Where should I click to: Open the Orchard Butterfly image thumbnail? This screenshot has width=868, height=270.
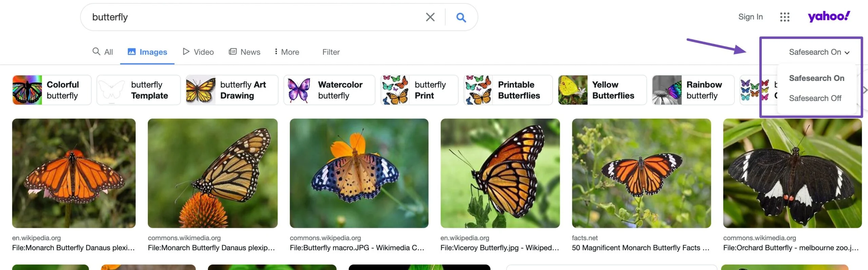click(792, 173)
